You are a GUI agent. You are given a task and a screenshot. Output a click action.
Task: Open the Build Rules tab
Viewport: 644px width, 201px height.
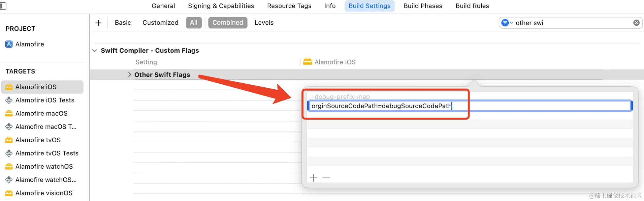pyautogui.click(x=472, y=6)
